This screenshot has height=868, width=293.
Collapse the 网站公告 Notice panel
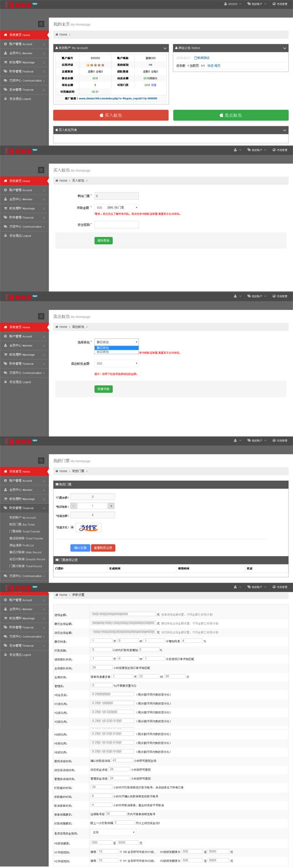[285, 48]
